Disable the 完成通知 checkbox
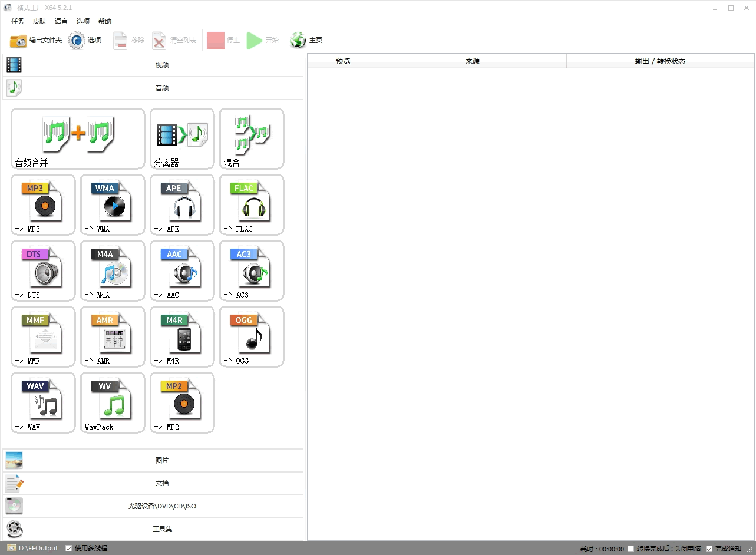The height and width of the screenshot is (555, 756). pos(709,549)
